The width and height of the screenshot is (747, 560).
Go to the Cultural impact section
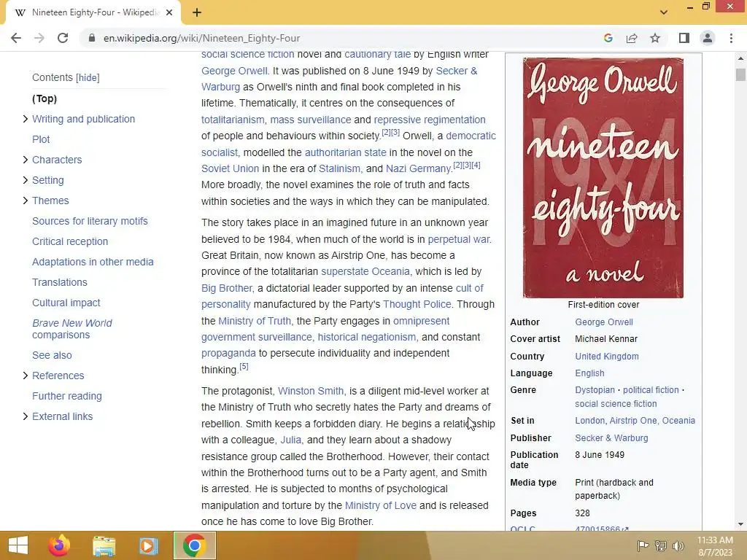point(66,303)
